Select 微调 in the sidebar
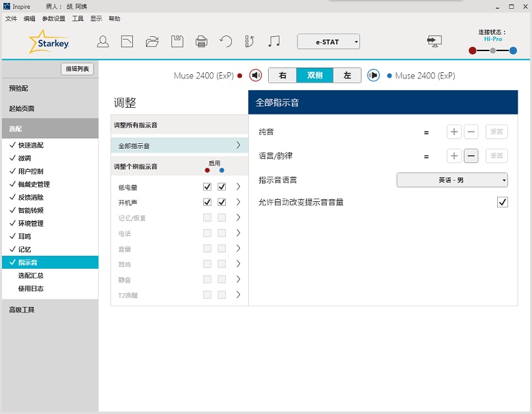This screenshot has width=532, height=414. [x=25, y=158]
